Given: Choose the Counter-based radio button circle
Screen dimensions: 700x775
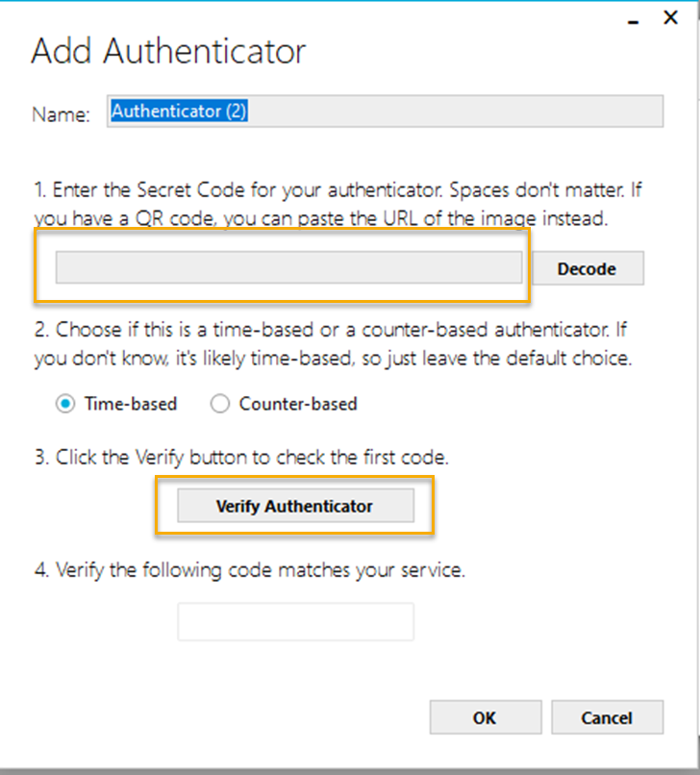Looking at the screenshot, I should pos(220,405).
